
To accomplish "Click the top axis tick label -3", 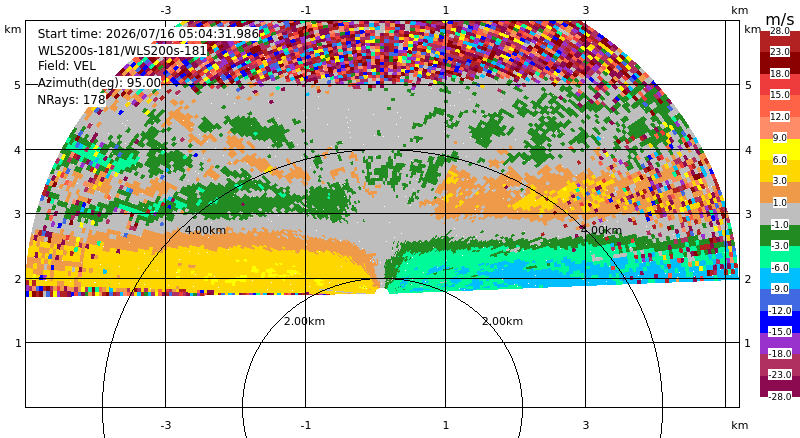I will point(165,10).
